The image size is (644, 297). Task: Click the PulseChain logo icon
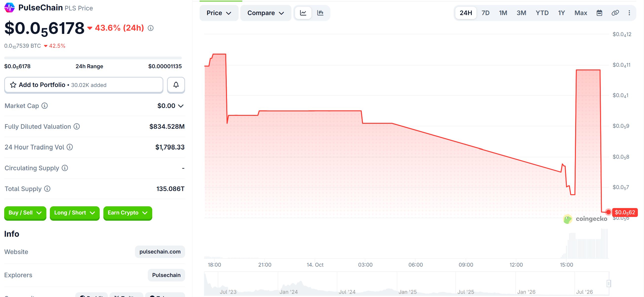click(x=10, y=7)
